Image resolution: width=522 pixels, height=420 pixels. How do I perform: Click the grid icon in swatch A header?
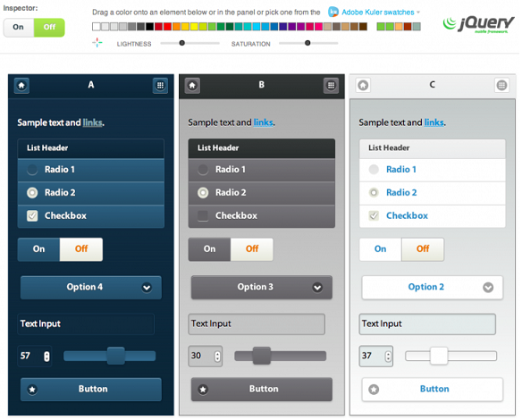(160, 86)
